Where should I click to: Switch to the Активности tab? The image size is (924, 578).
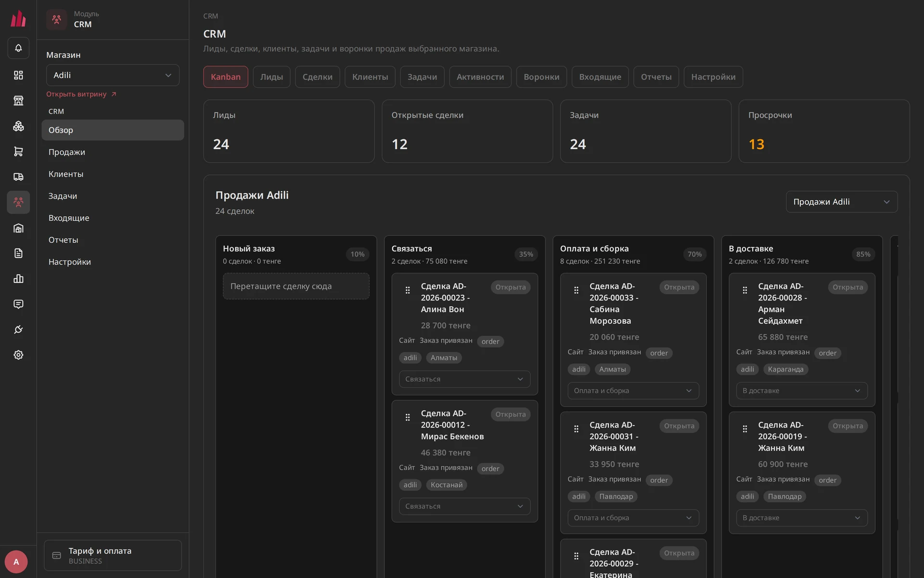[x=480, y=77]
